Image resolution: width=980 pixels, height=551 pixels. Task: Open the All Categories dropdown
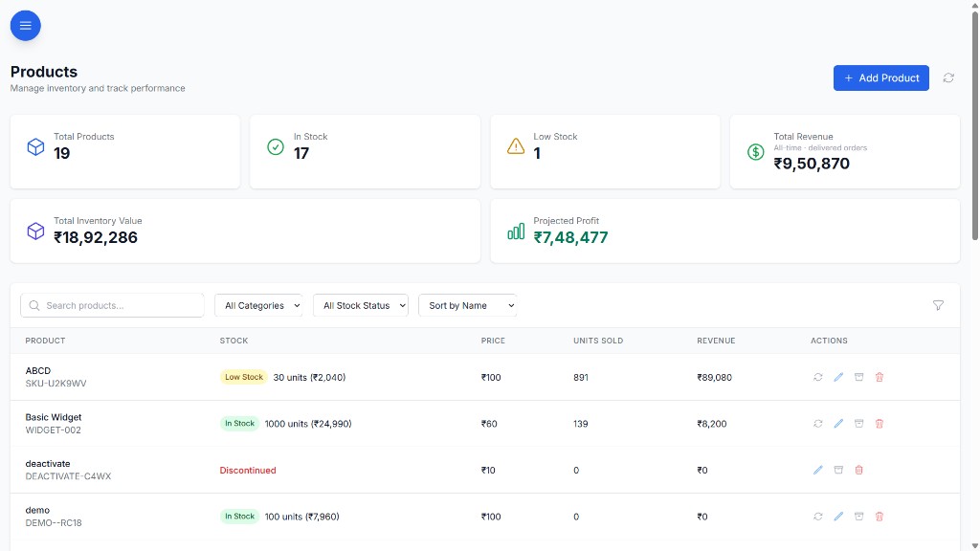258,305
